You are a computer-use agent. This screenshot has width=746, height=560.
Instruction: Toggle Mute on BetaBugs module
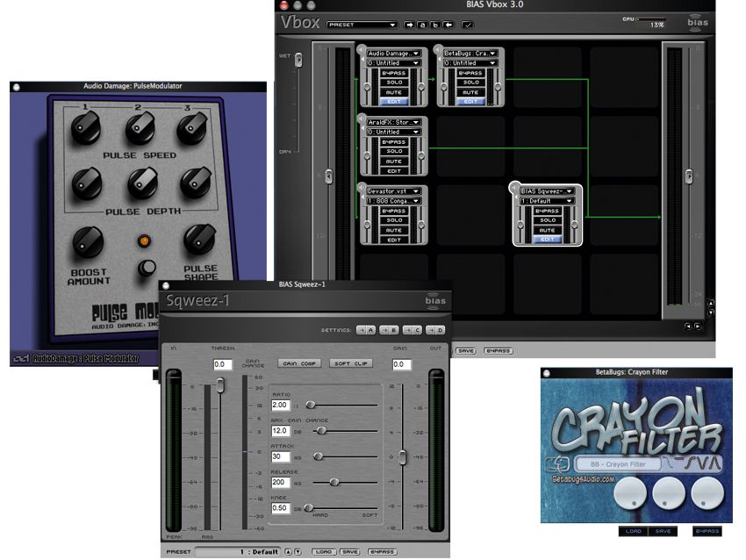(470, 92)
